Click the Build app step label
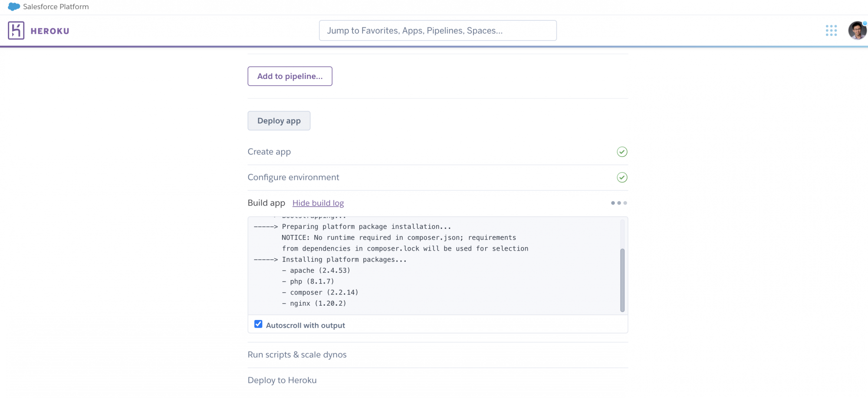 [x=266, y=203]
